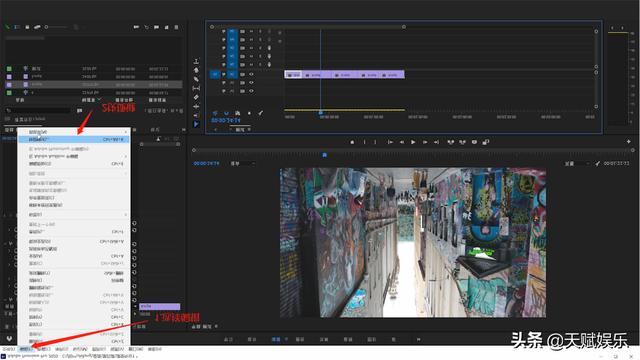This screenshot has height=360, width=640.
Task: Click Step Forward one frame button
Action: tap(425, 142)
